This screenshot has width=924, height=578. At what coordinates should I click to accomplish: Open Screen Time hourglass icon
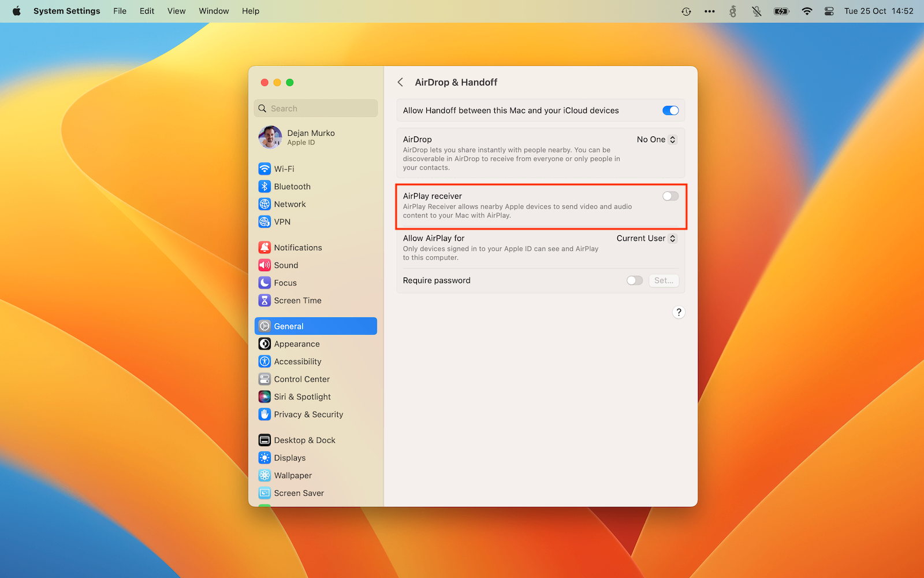(264, 301)
